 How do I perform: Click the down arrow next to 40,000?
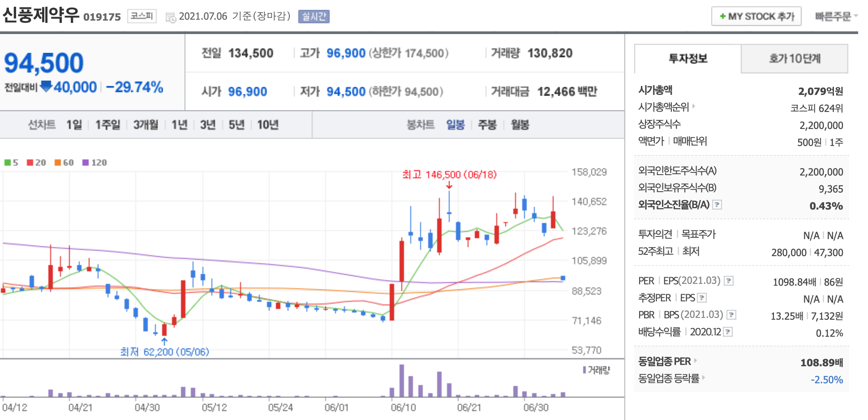[46, 86]
